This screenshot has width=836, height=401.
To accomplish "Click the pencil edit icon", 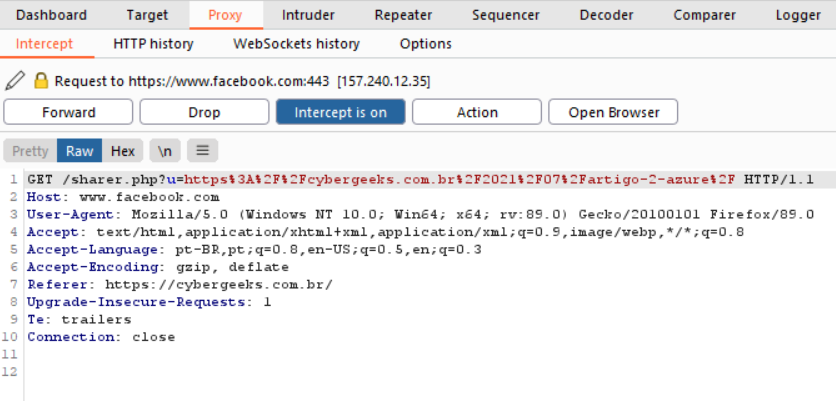I will click(x=15, y=81).
